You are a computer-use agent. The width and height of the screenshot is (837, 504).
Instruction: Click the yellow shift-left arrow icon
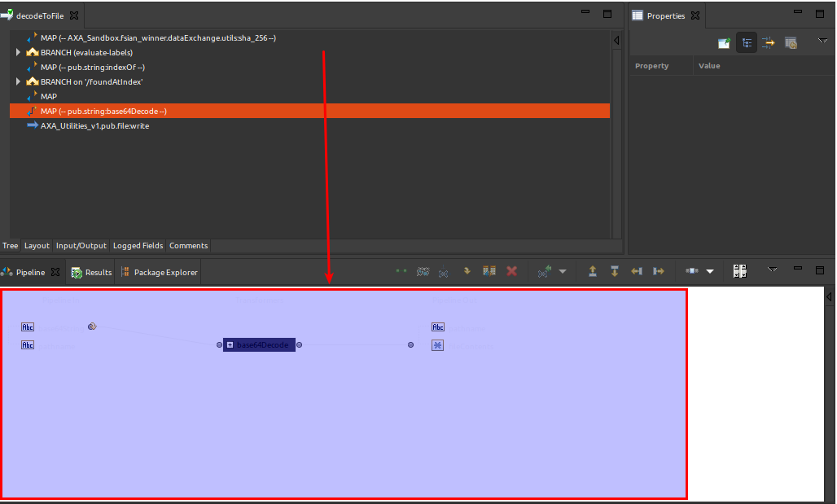(636, 271)
